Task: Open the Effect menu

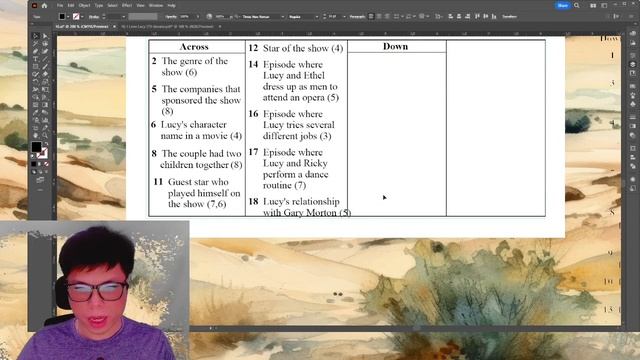Action: [x=127, y=6]
